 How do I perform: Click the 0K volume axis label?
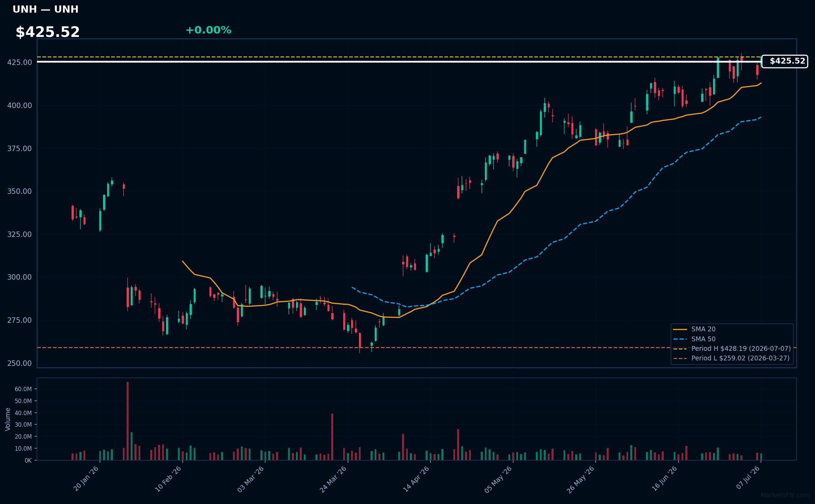(28, 461)
